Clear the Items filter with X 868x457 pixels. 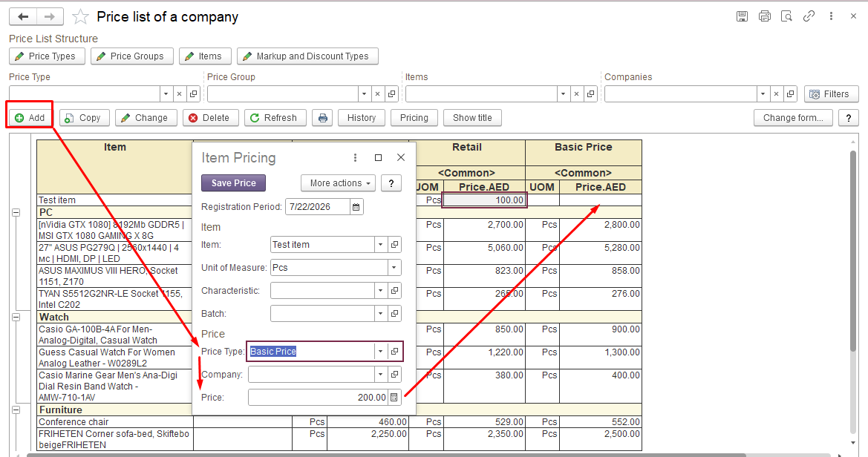[576, 94]
